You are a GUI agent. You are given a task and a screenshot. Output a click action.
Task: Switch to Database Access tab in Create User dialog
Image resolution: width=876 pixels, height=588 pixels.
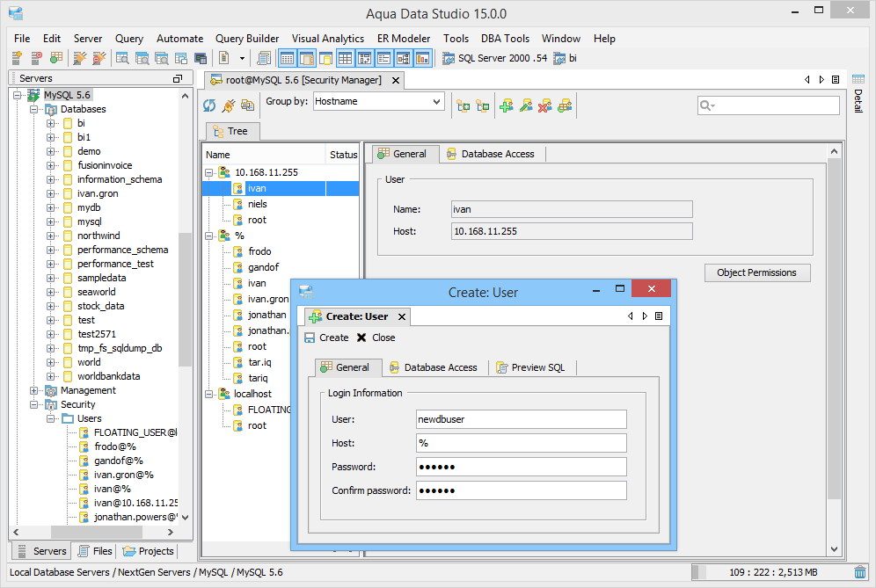tap(434, 367)
